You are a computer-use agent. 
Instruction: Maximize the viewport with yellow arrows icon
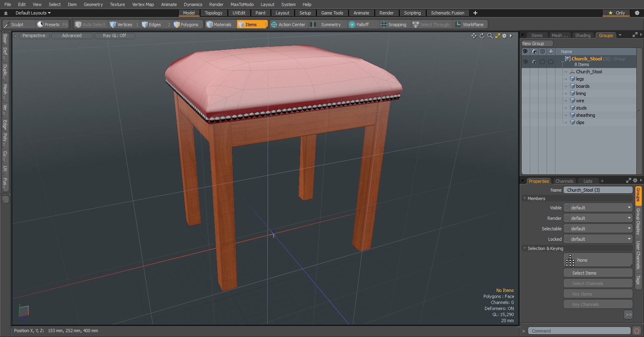(x=497, y=36)
